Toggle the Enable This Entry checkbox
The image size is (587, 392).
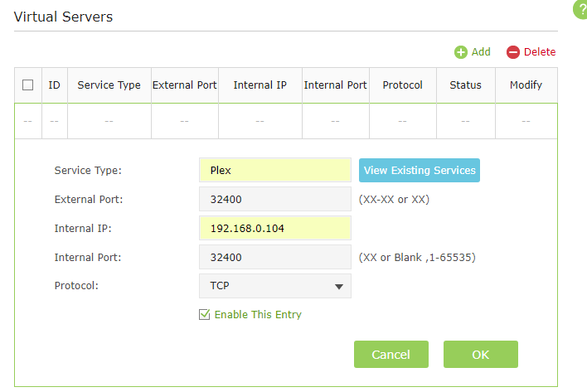[205, 315]
